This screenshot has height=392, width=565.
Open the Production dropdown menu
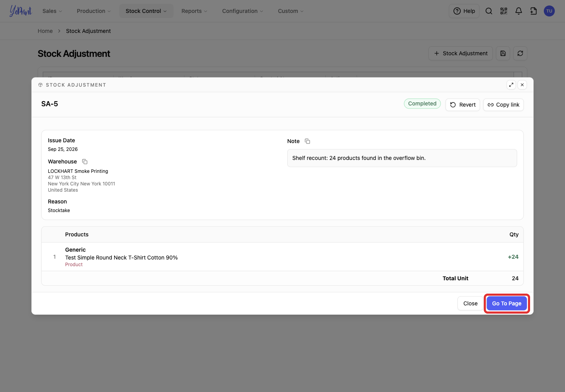point(94,11)
